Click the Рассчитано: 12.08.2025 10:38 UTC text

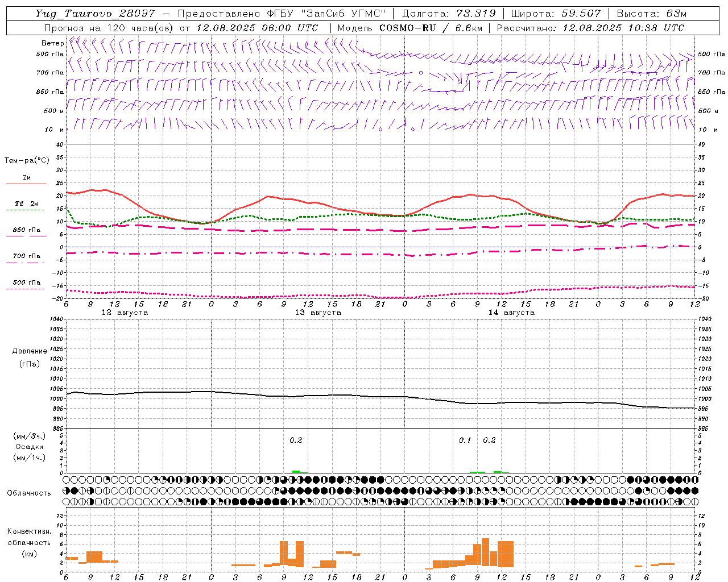pos(590,28)
